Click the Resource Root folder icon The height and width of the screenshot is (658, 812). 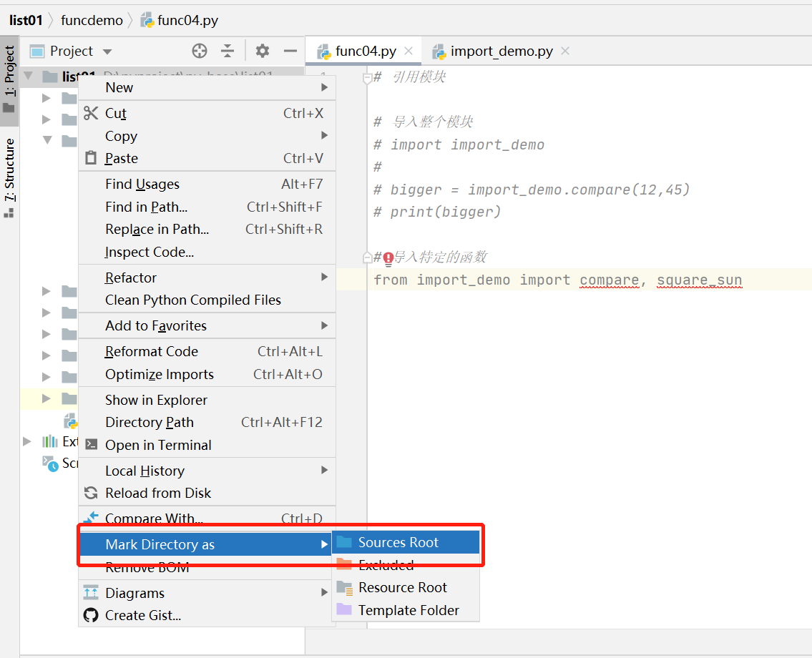point(344,588)
